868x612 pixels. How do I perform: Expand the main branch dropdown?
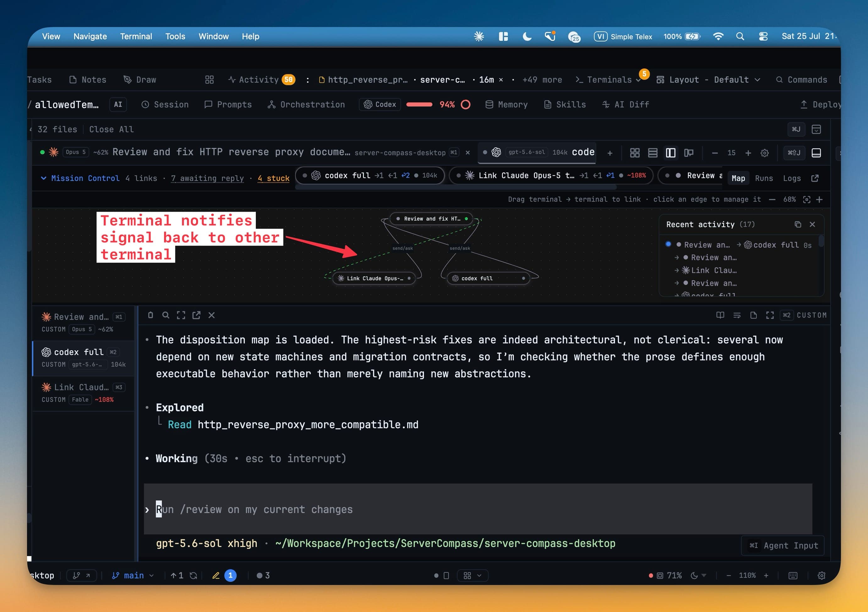[133, 575]
